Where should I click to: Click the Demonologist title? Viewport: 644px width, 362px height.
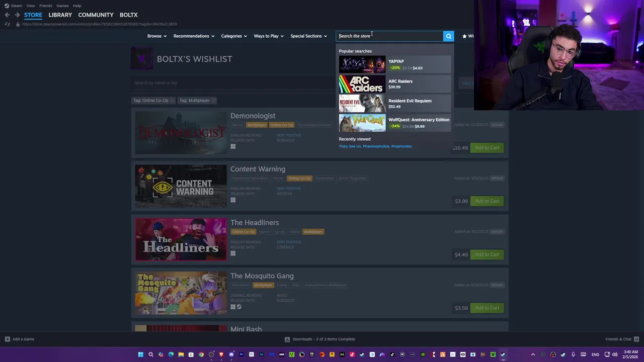click(253, 116)
